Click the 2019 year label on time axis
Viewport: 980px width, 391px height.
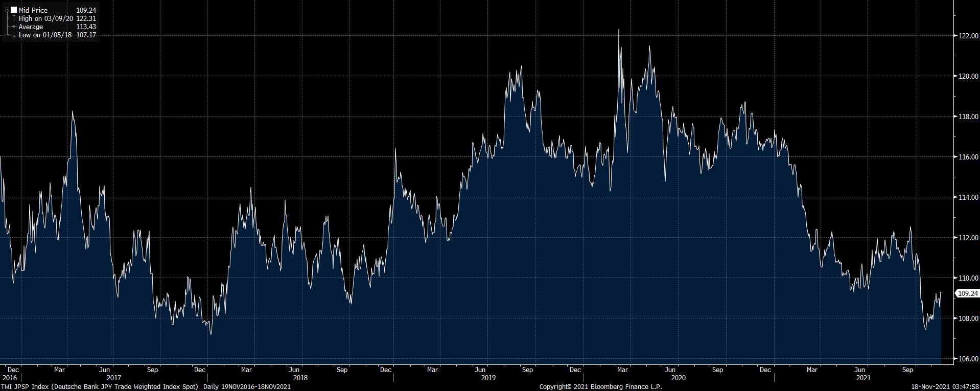[x=488, y=378]
